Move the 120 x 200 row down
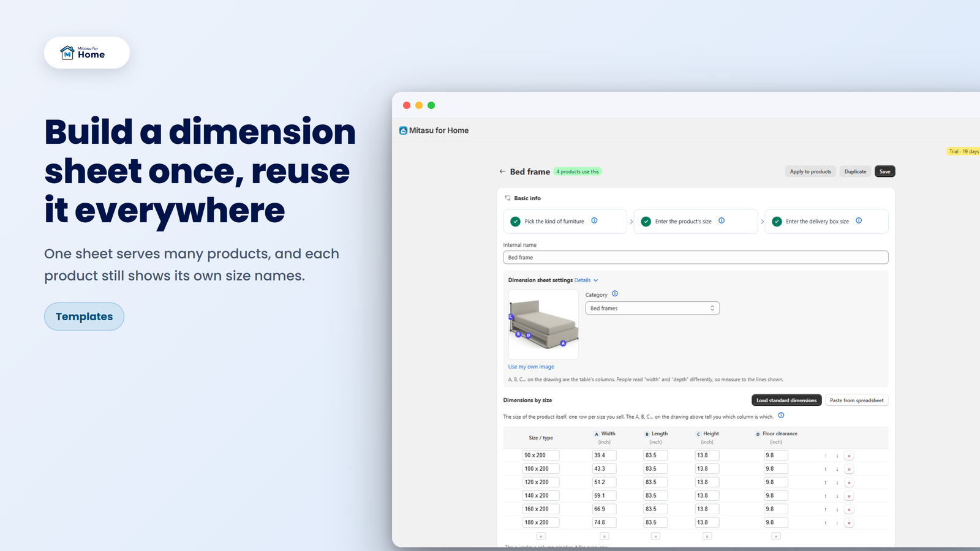 [837, 482]
